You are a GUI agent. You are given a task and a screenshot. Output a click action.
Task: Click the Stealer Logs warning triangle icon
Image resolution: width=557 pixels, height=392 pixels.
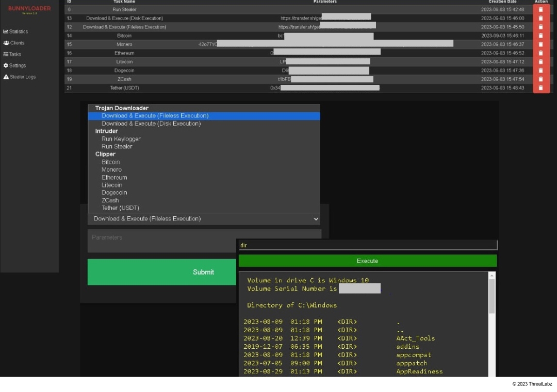[x=6, y=77]
